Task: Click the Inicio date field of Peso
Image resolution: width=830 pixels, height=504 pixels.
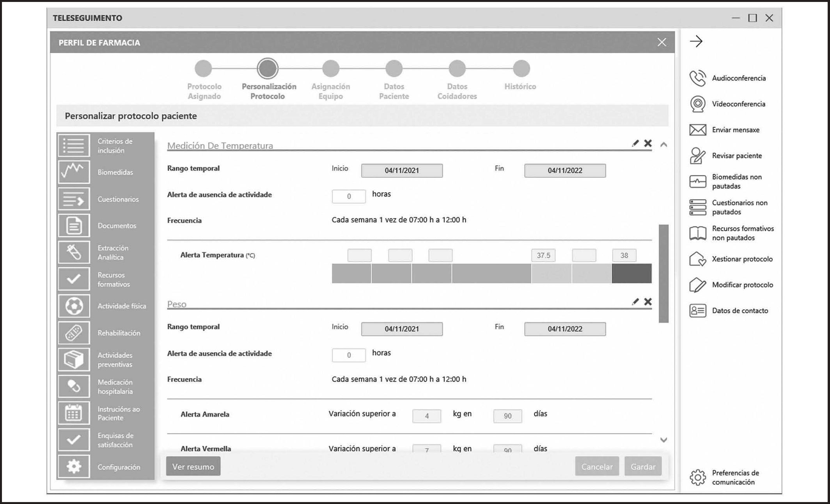Action: pos(402,329)
